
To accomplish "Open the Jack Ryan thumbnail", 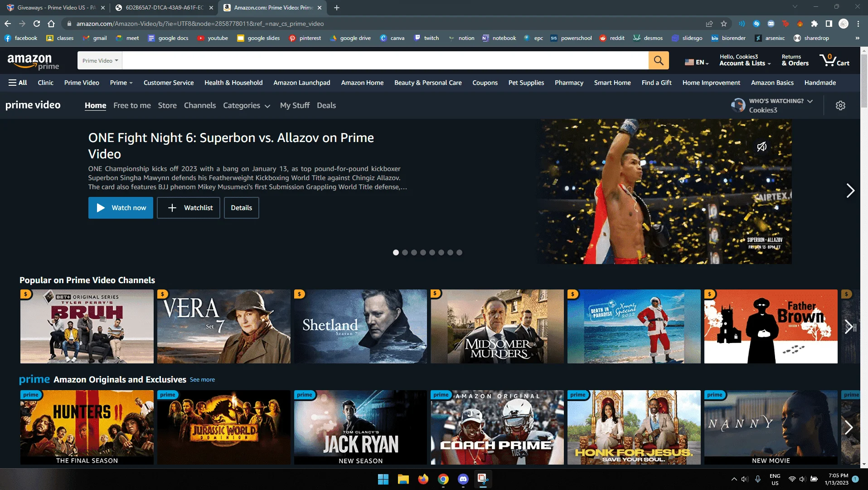I will click(360, 427).
